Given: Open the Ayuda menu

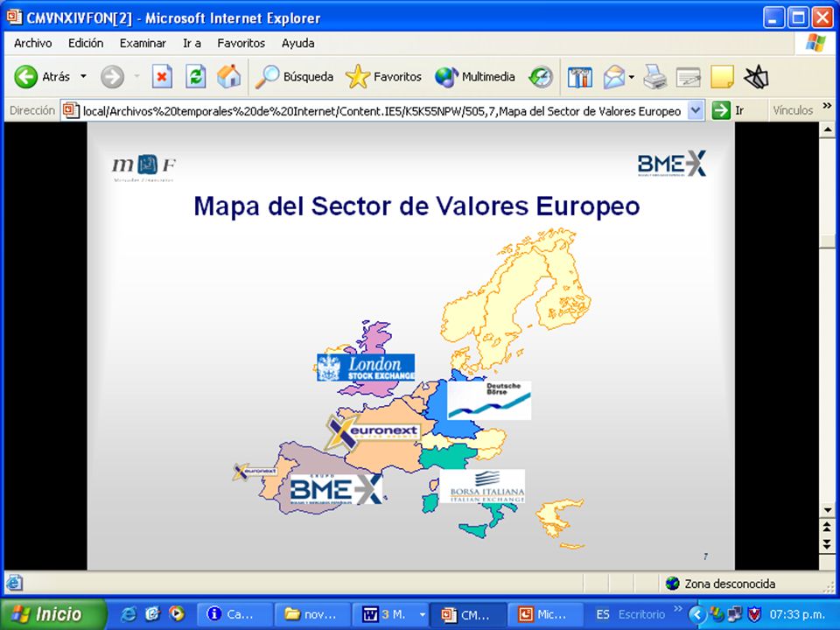Looking at the screenshot, I should (x=297, y=44).
